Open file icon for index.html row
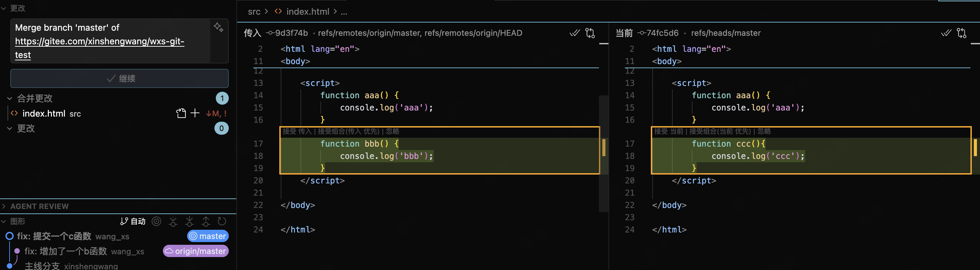Screen dimensions: 980x270 pos(181,113)
